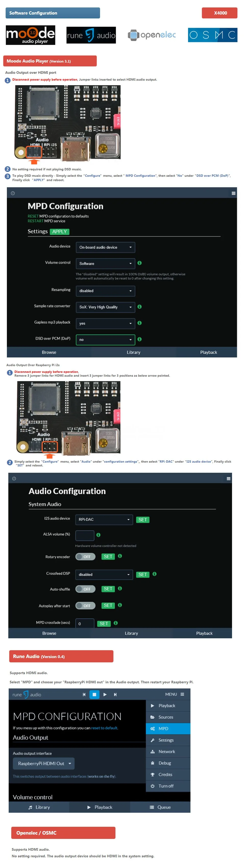Click the OSMC logo

pos(212,35)
